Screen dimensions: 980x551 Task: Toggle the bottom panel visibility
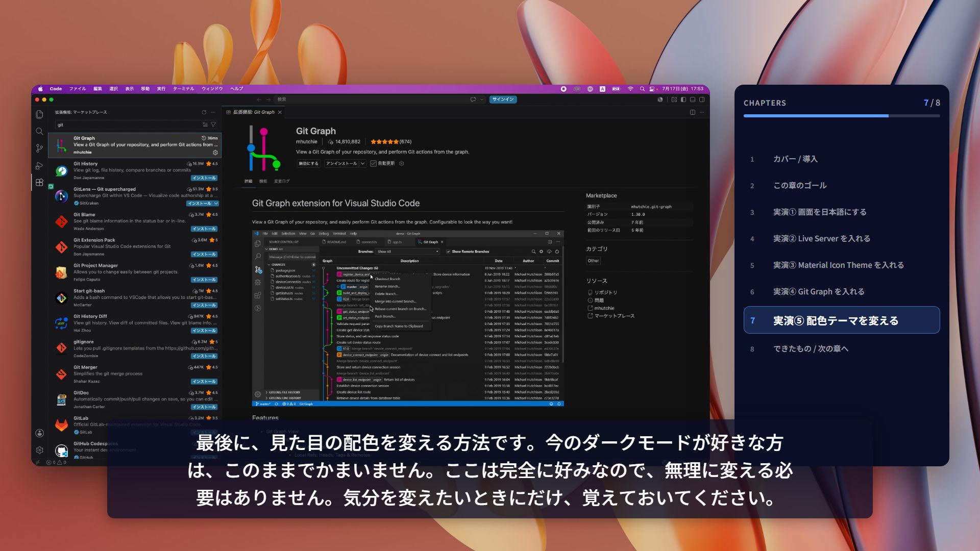point(693,99)
